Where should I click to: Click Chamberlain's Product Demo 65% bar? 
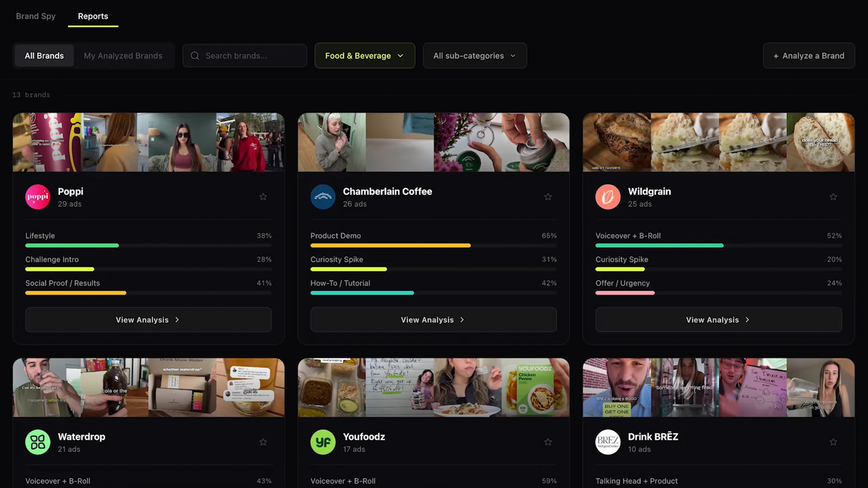(x=434, y=245)
